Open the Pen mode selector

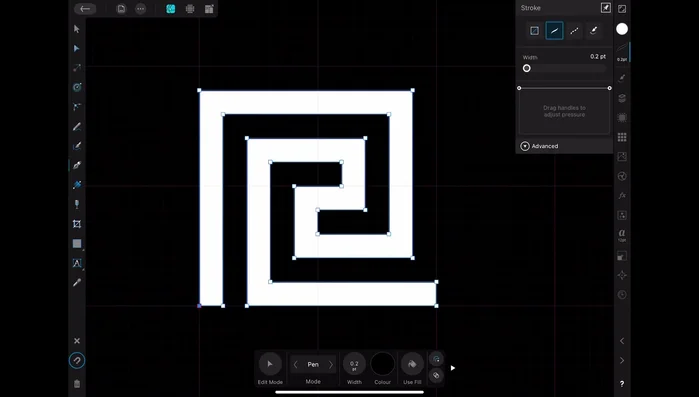click(x=313, y=364)
